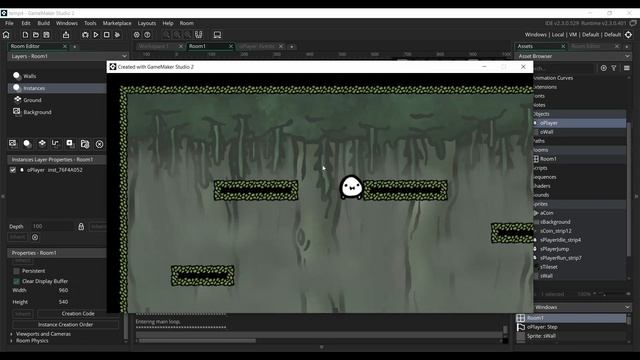This screenshot has height=360, width=640.
Task: Expand the Windows panel dropdown
Action: pyautogui.click(x=627, y=307)
